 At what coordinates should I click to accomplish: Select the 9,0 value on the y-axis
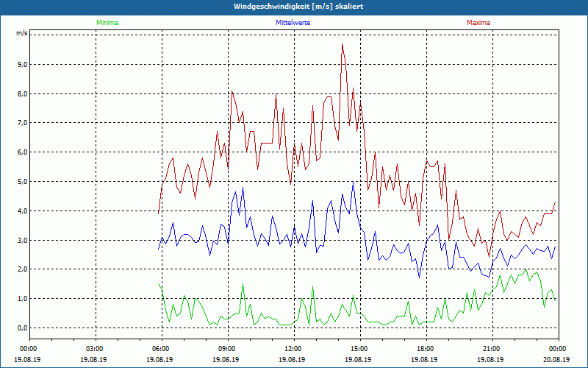tap(21, 64)
